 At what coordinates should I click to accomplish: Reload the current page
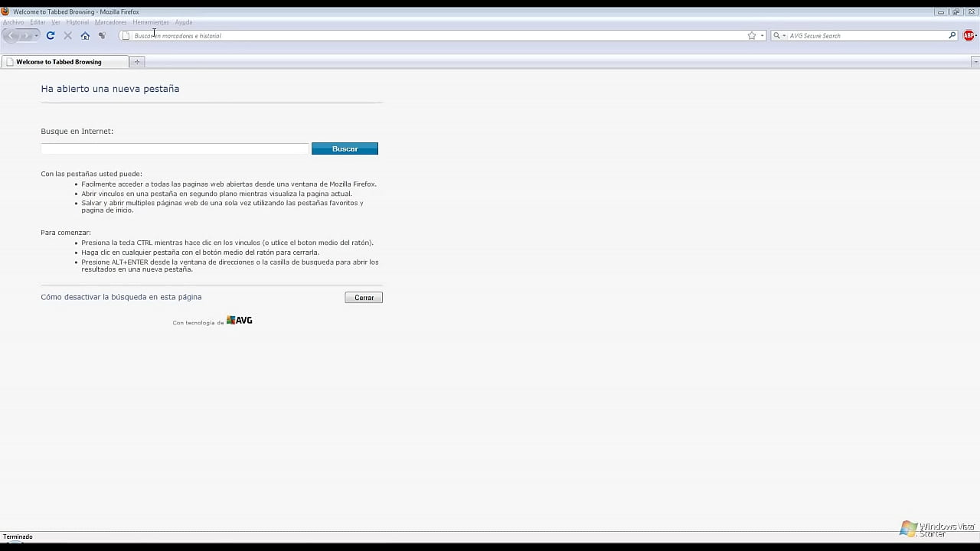(51, 36)
